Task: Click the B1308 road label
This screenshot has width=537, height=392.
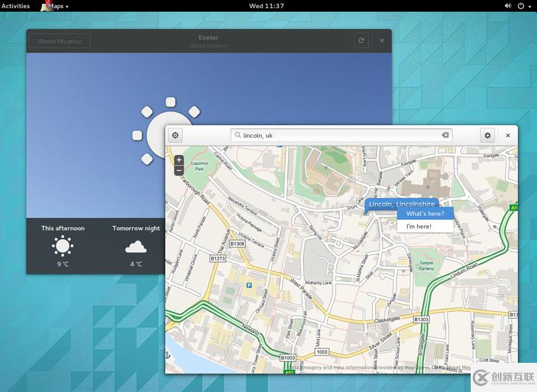Action: tap(237, 244)
